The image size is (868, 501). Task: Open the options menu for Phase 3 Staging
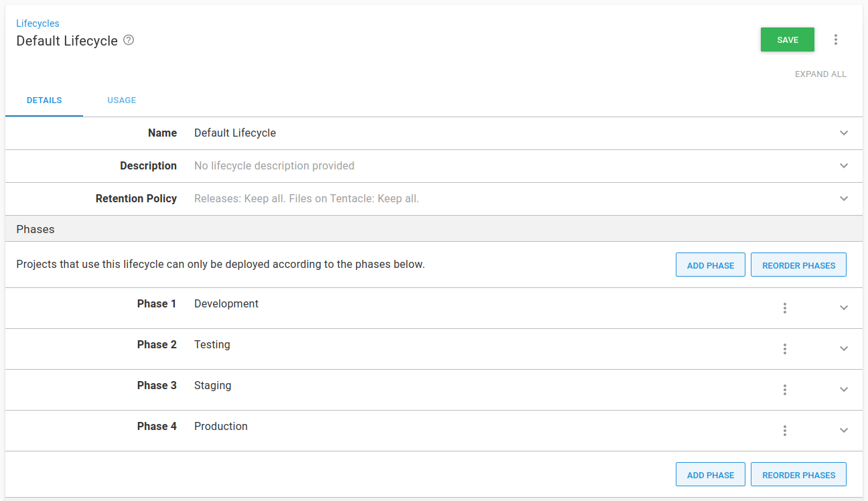tap(784, 389)
